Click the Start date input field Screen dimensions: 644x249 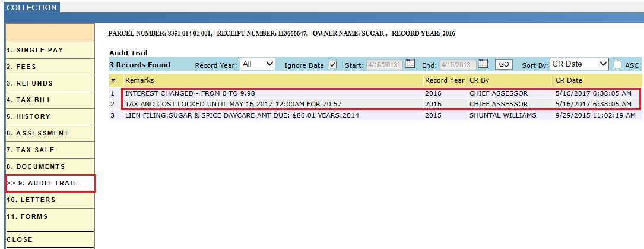385,65
